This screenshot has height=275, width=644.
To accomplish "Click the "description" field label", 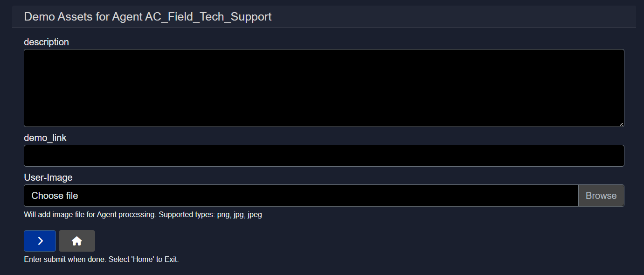I will 46,42.
